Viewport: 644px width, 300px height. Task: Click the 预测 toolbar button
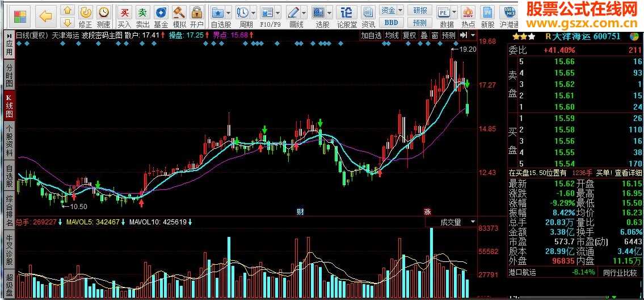point(420,22)
